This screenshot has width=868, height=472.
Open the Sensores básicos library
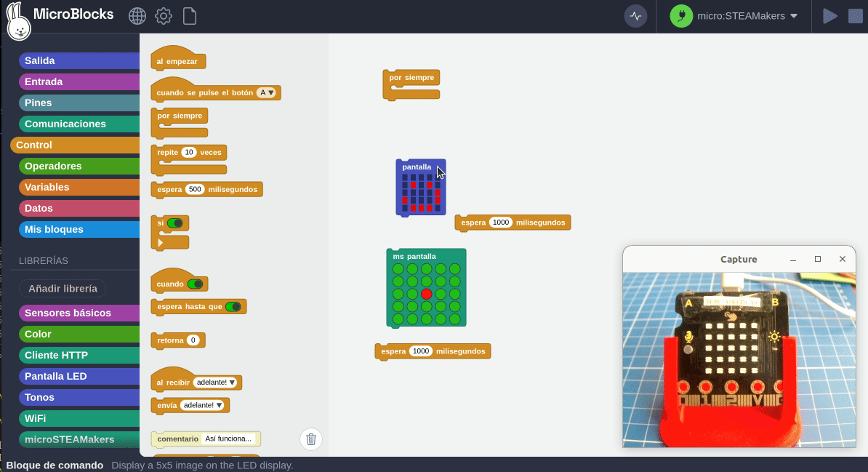(x=79, y=313)
